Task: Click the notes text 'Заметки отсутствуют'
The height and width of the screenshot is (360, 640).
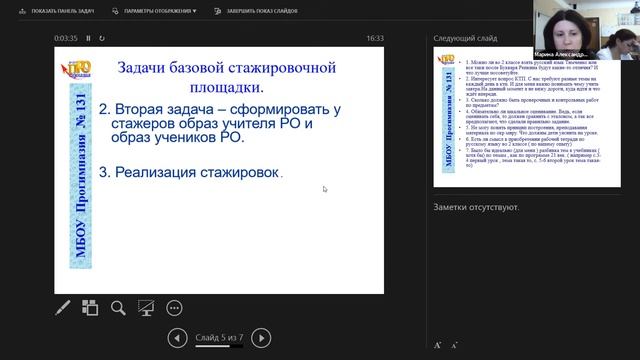Action: [476, 207]
